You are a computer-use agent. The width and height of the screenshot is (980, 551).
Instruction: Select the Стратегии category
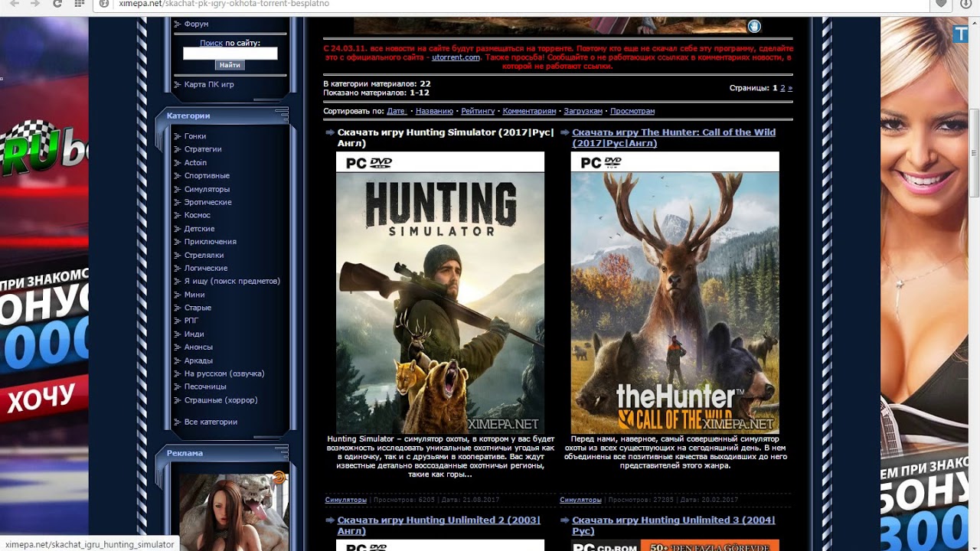pyautogui.click(x=203, y=149)
